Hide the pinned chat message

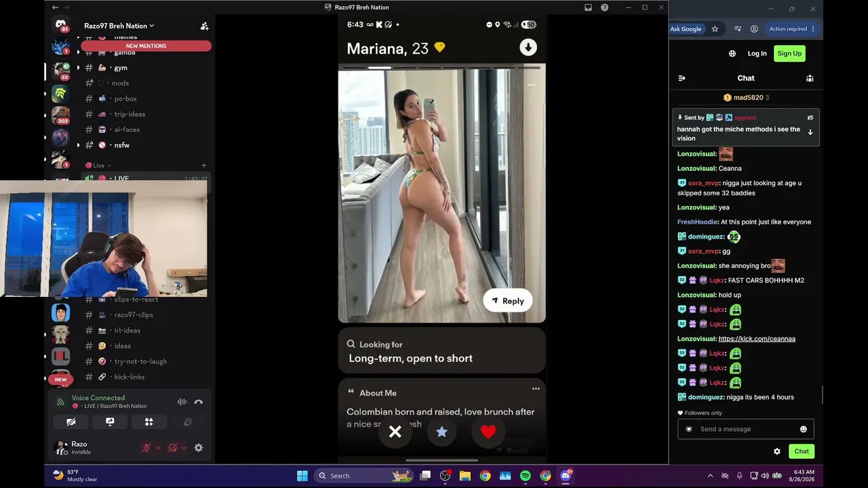810,118
